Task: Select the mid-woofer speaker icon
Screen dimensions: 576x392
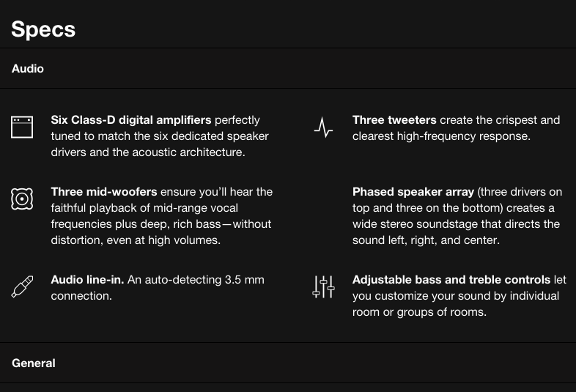Action: (22, 199)
